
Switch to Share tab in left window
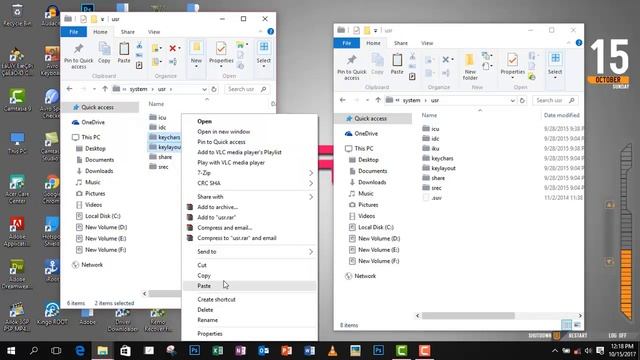127,32
